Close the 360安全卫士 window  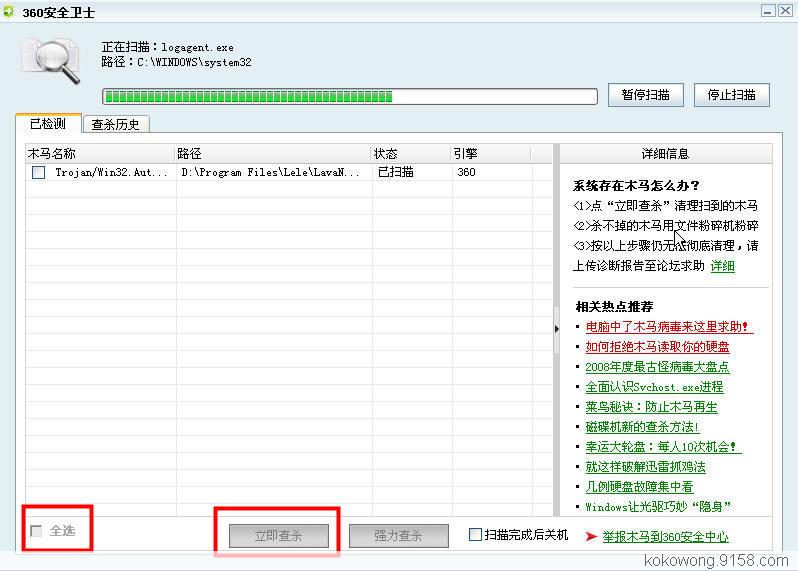[x=785, y=11]
